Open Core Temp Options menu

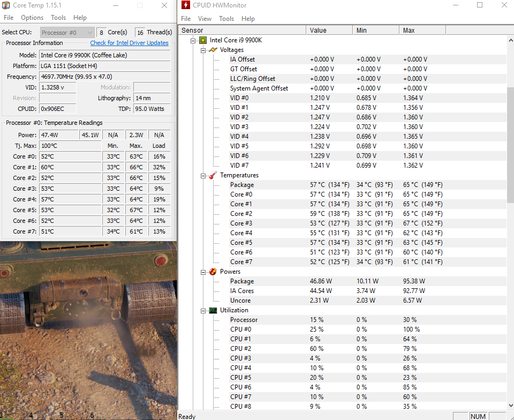click(x=32, y=17)
